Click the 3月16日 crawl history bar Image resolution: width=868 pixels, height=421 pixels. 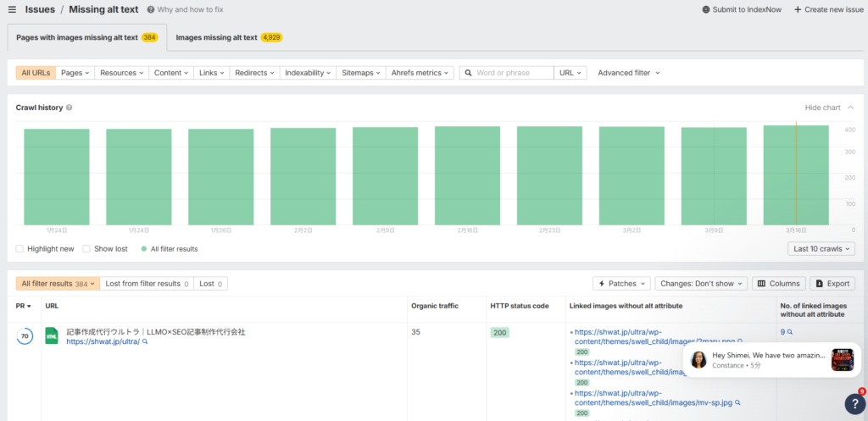795,174
